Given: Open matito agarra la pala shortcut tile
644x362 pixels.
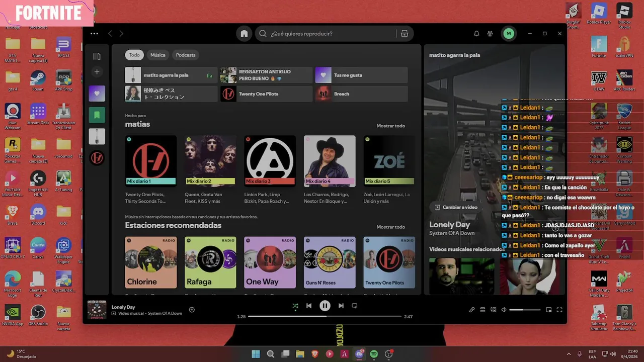Looking at the screenshot, I should [171, 75].
